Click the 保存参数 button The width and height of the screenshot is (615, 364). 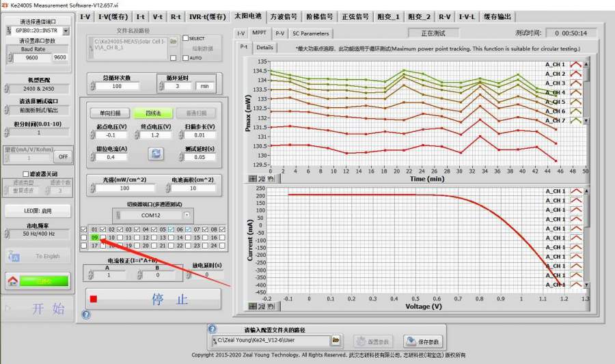click(x=424, y=341)
